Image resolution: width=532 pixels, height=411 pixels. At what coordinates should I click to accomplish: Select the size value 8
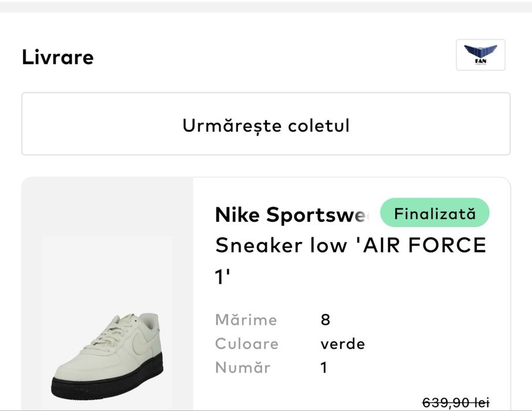pos(326,320)
